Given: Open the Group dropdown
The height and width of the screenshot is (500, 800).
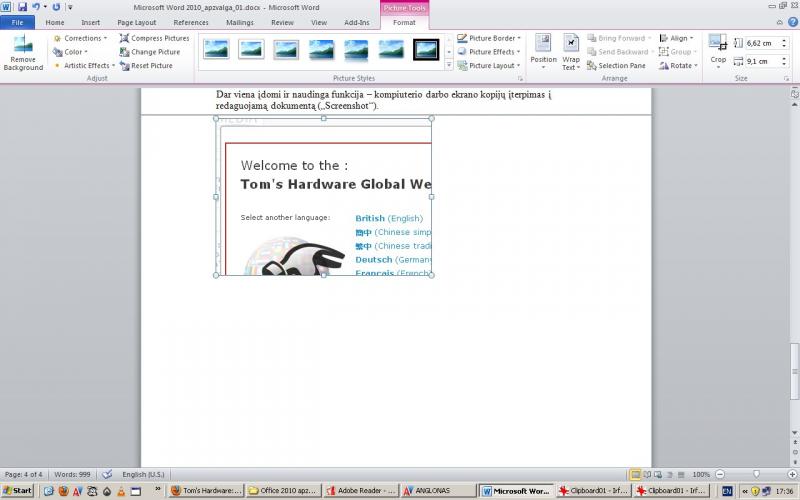Looking at the screenshot, I should [678, 52].
